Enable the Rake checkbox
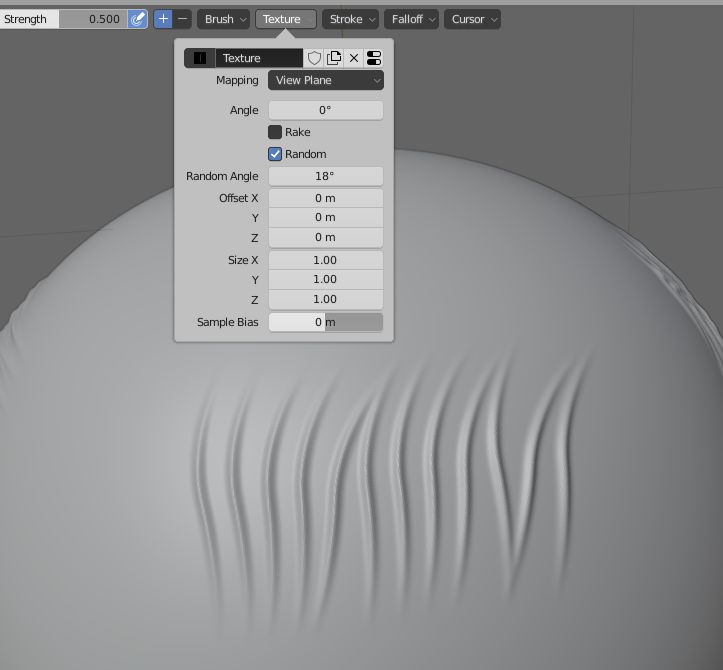This screenshot has height=670, width=723. 275,132
